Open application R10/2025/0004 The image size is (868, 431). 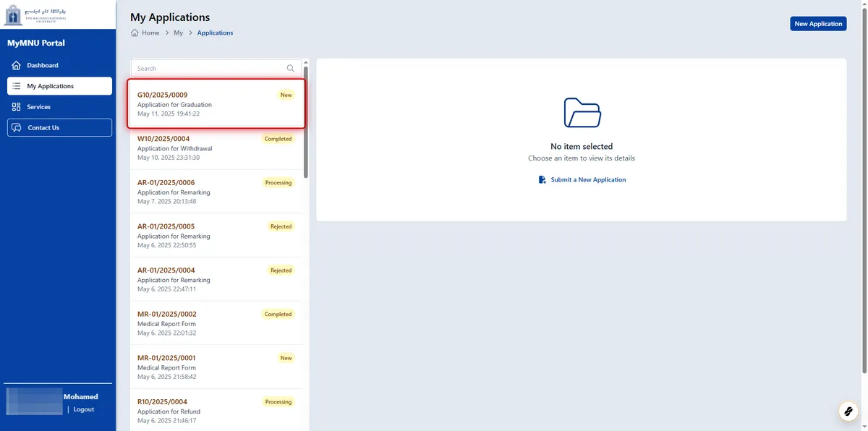pos(216,411)
